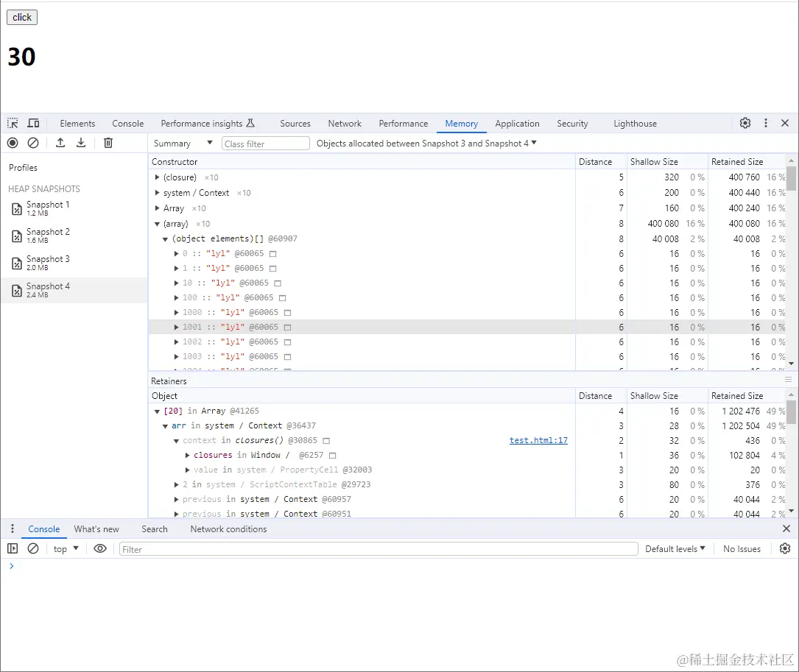Collapse the [20] in Array retainer
799x672 pixels.
tap(157, 411)
